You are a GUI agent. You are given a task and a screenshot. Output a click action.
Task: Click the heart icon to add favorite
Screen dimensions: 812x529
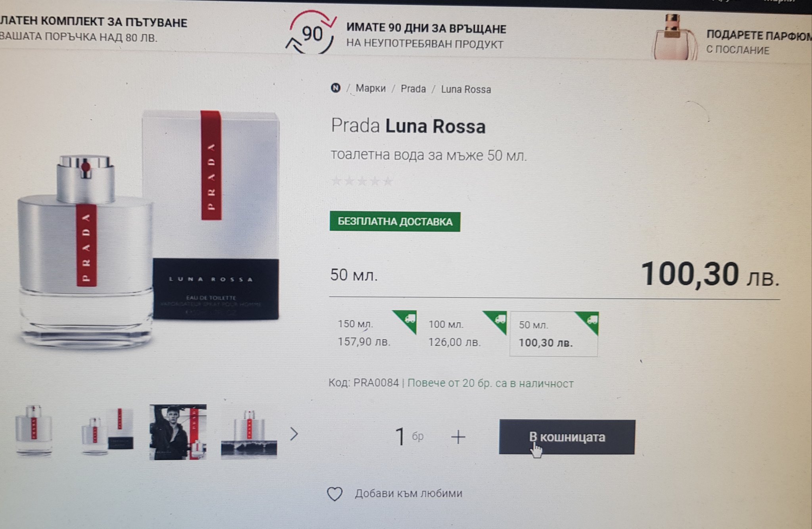334,494
